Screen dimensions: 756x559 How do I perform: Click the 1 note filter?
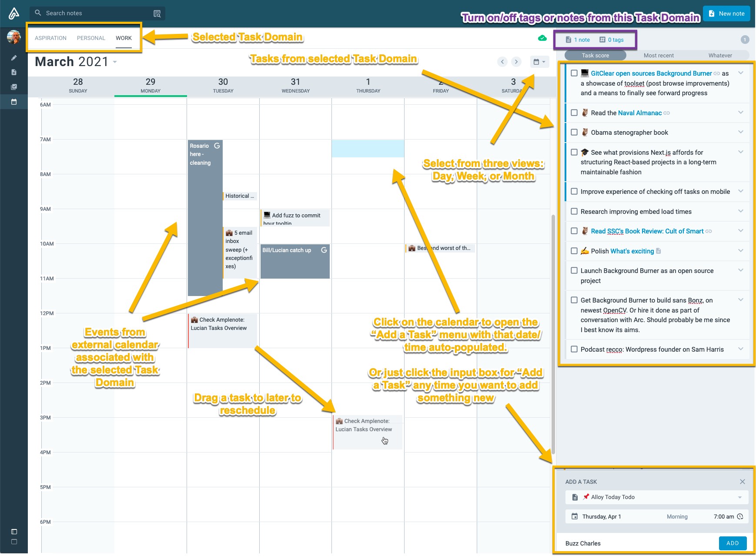578,40
